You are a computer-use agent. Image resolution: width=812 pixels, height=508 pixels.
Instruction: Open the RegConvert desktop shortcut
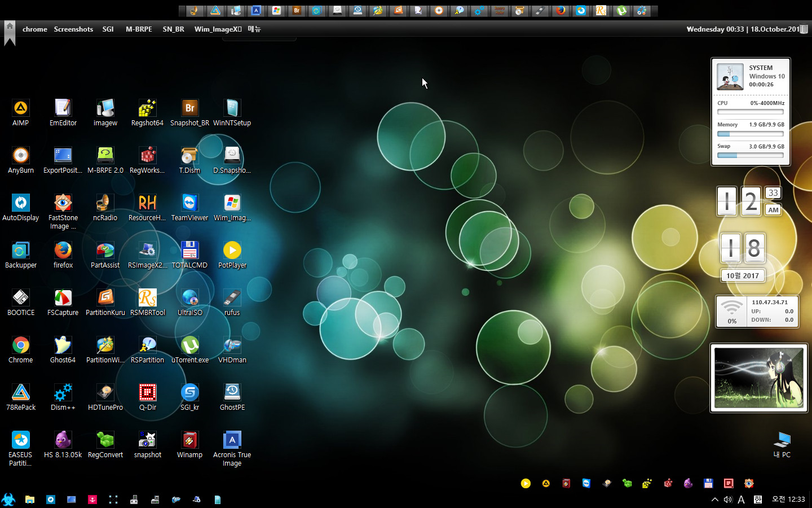(x=105, y=445)
